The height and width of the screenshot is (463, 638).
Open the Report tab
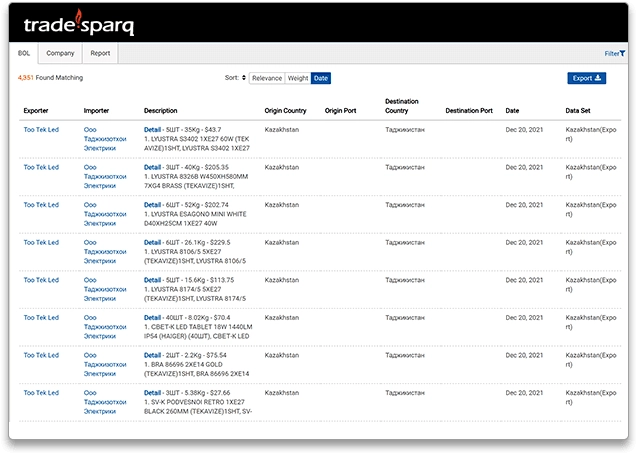pyautogui.click(x=100, y=53)
